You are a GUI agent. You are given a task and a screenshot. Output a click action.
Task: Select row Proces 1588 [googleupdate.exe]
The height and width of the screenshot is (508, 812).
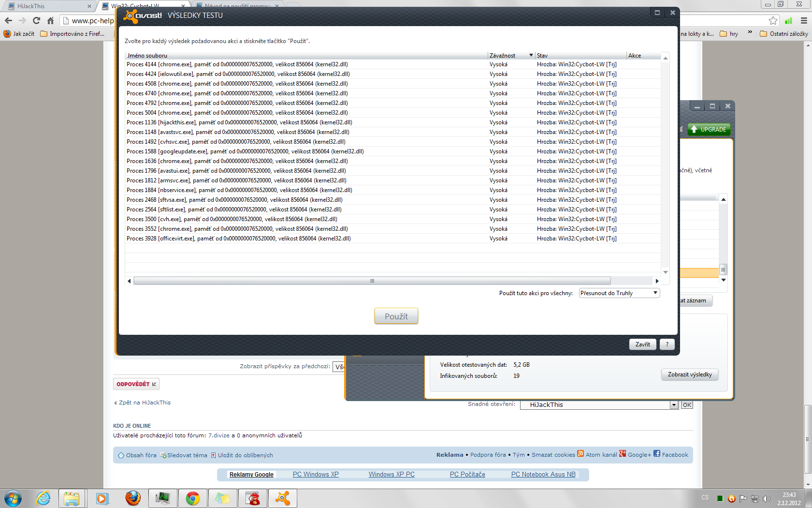[x=392, y=151]
